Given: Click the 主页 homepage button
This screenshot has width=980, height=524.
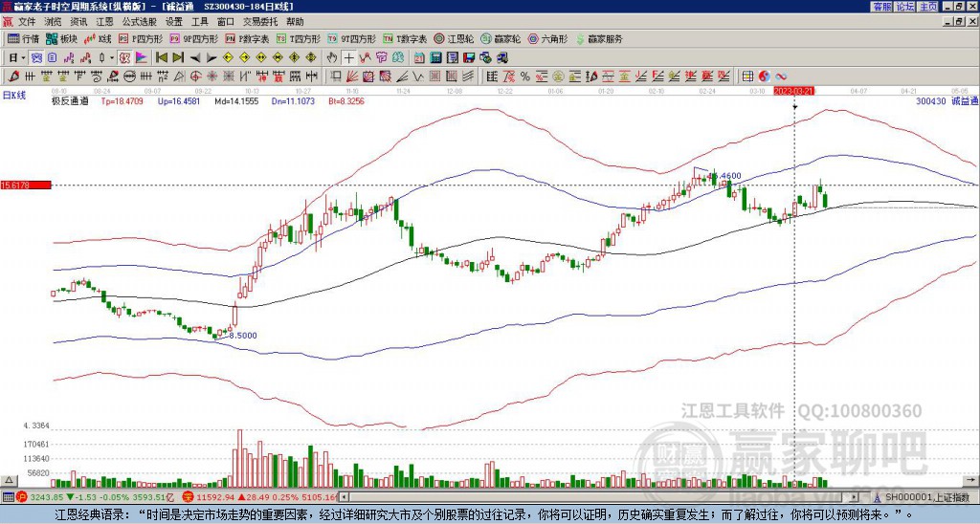Looking at the screenshot, I should pyautogui.click(x=928, y=7).
